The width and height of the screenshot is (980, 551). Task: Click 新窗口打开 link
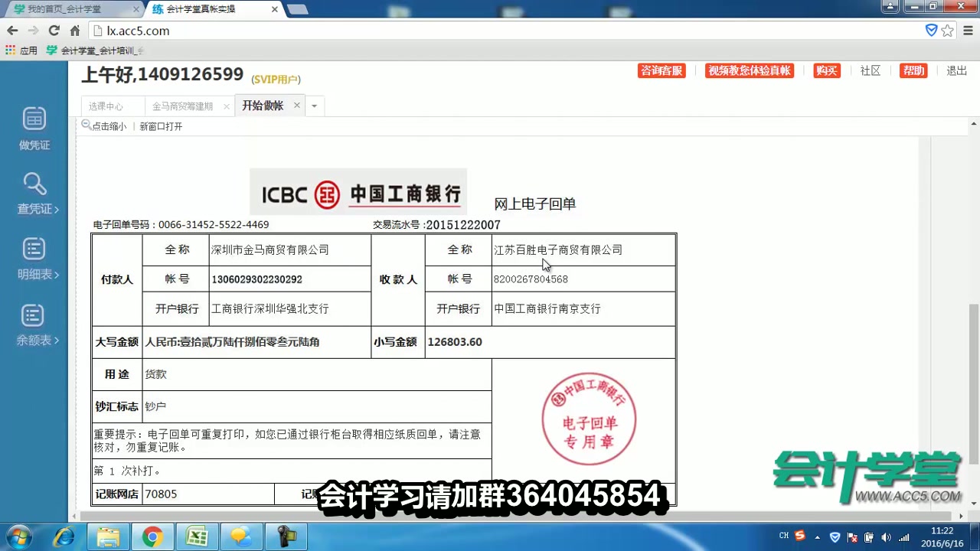(162, 126)
